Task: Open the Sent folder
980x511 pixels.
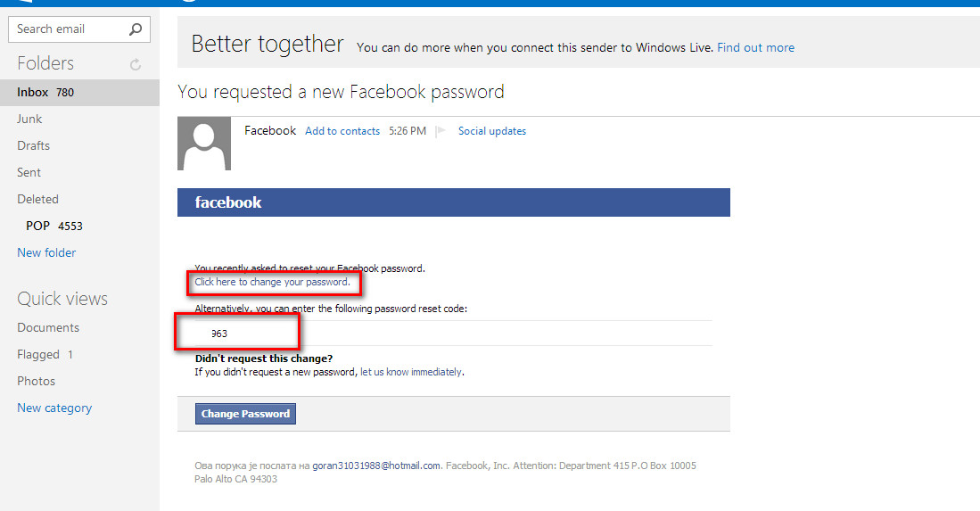Action: (29, 172)
